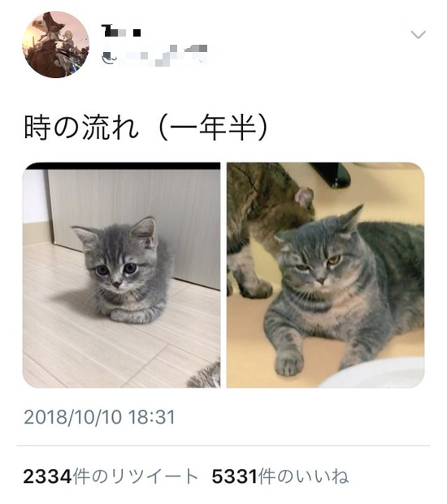The width and height of the screenshot is (447, 504).
Task: Select the tweet text 時の流れ
Action: 81,128
